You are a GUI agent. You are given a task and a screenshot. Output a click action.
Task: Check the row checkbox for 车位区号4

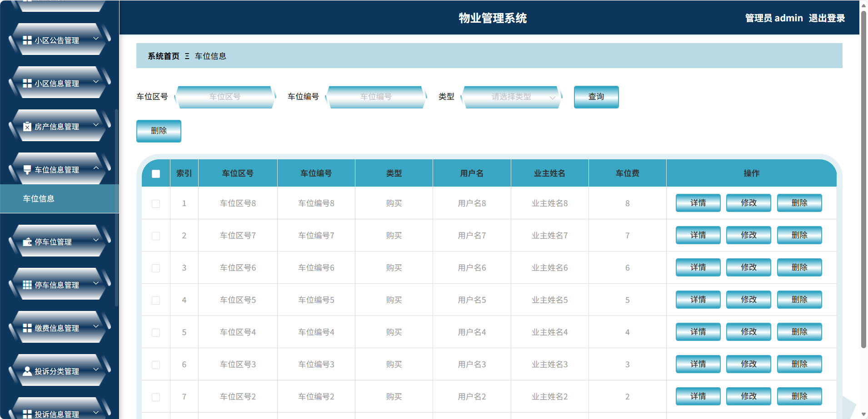(156, 333)
